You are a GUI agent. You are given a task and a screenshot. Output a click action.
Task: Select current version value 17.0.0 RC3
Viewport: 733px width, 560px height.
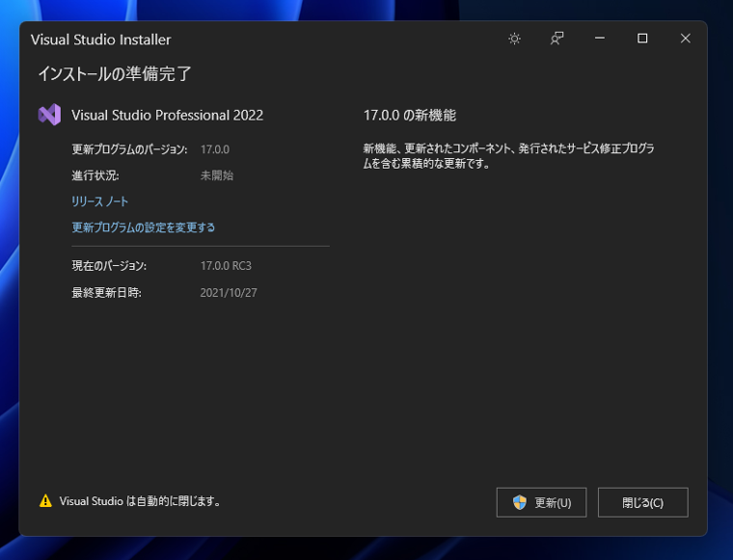(226, 266)
